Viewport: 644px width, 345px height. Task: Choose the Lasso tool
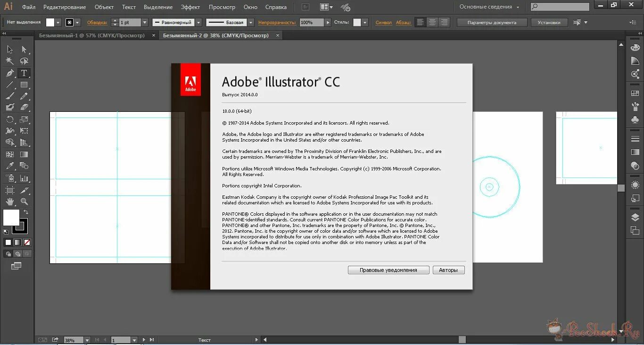tap(24, 61)
